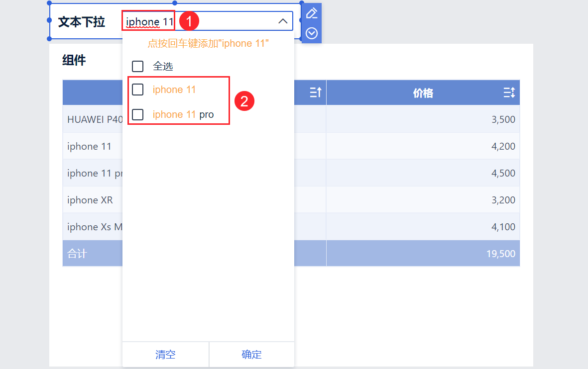The image size is (588, 369).
Task: Confirm selection with 确定 button
Action: point(251,355)
